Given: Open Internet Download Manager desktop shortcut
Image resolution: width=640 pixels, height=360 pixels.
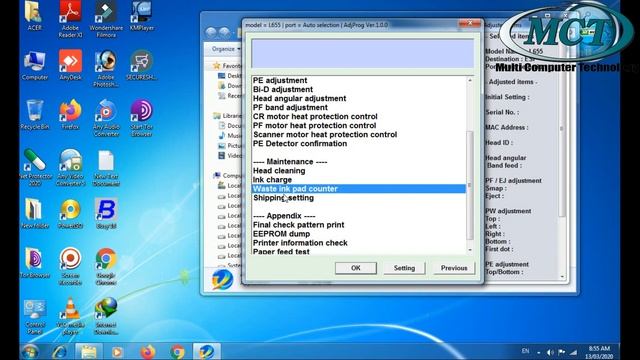Looking at the screenshot, I should click(x=106, y=317).
